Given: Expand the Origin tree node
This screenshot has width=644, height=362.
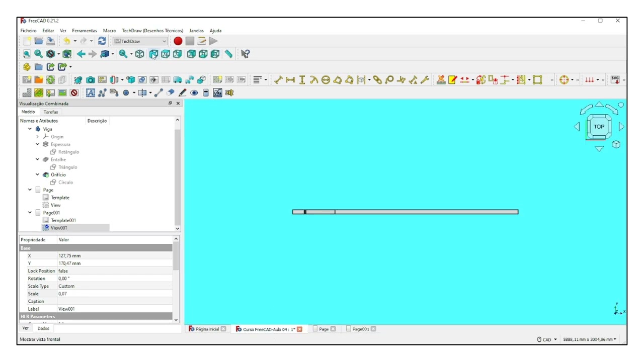Looking at the screenshot, I should click(x=38, y=137).
